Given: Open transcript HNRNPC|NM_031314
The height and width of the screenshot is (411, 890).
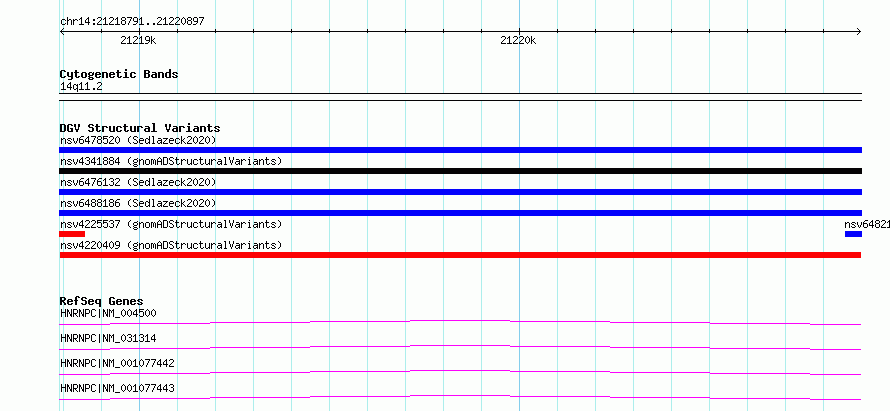Looking at the screenshot, I should coord(108,338).
